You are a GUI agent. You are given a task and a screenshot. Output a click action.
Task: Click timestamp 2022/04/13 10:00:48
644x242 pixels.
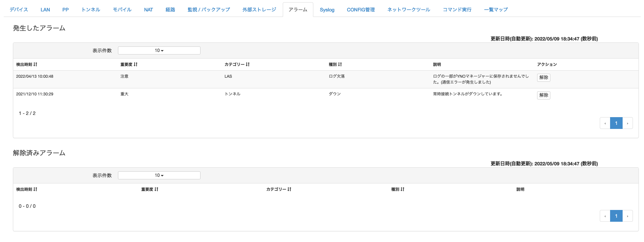[x=35, y=76]
